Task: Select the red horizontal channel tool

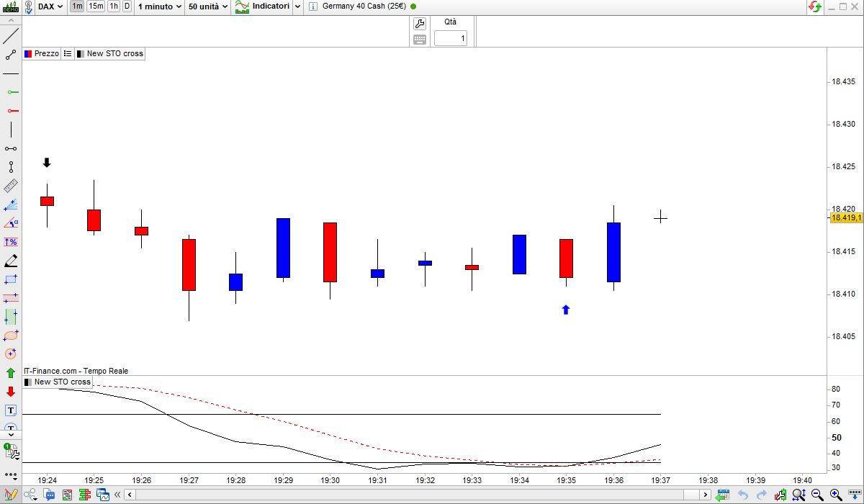Action: tap(11, 297)
